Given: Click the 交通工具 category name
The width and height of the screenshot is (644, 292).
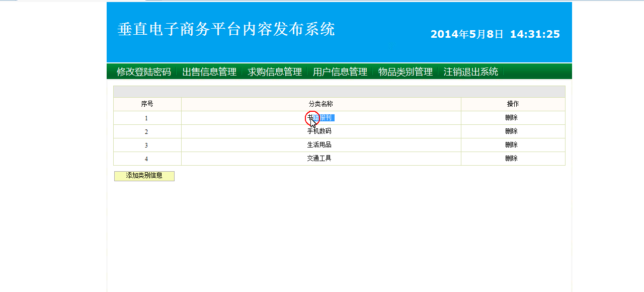Looking at the screenshot, I should [x=319, y=159].
